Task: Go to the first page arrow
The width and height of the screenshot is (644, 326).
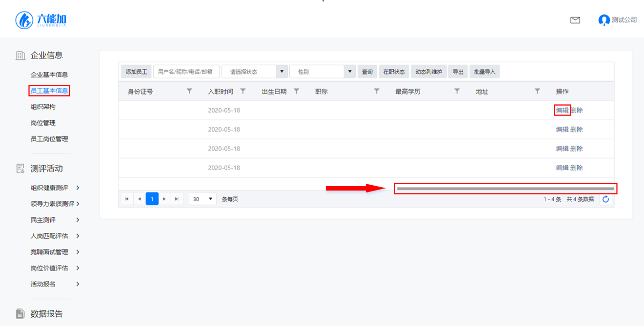Action: (x=127, y=199)
